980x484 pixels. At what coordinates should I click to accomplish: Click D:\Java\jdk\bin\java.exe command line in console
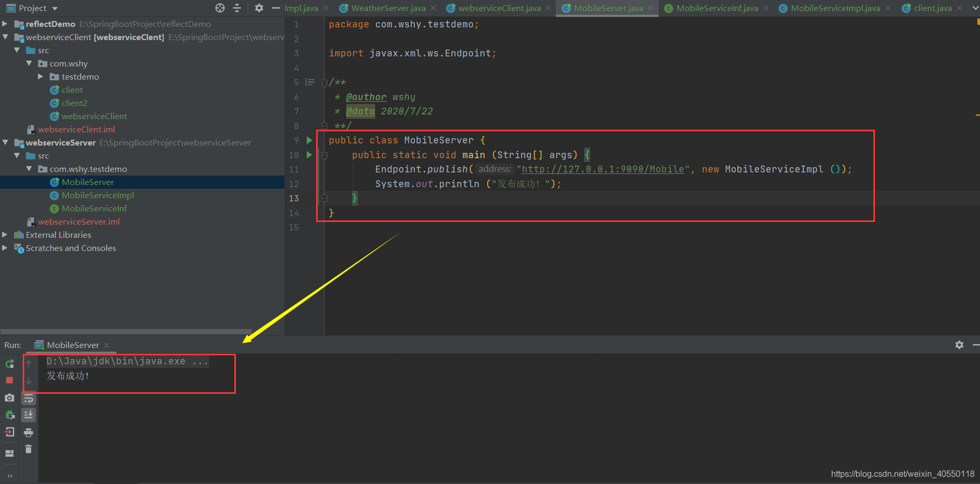coord(127,361)
